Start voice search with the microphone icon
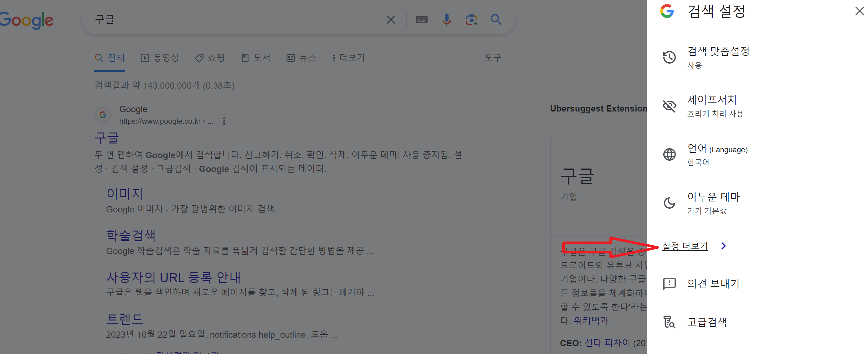868x354 pixels. pos(446,19)
